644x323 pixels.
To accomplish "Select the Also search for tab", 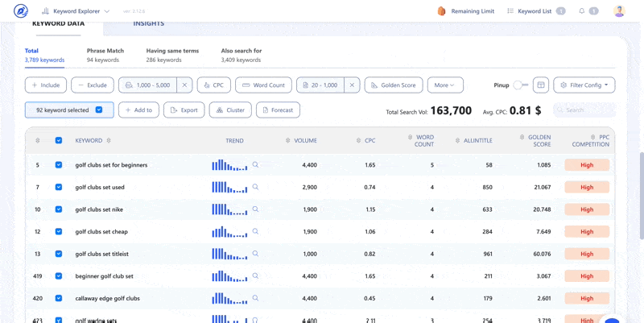I will click(x=241, y=56).
